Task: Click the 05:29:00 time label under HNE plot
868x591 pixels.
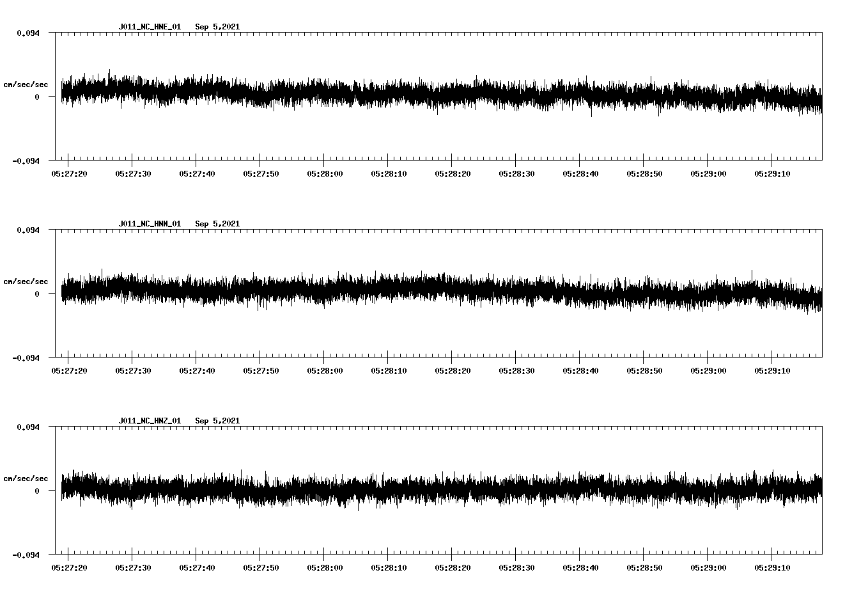Action: click(708, 174)
